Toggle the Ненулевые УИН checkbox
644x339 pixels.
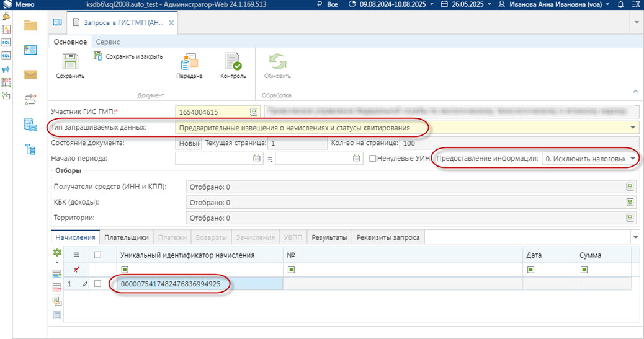(372, 159)
